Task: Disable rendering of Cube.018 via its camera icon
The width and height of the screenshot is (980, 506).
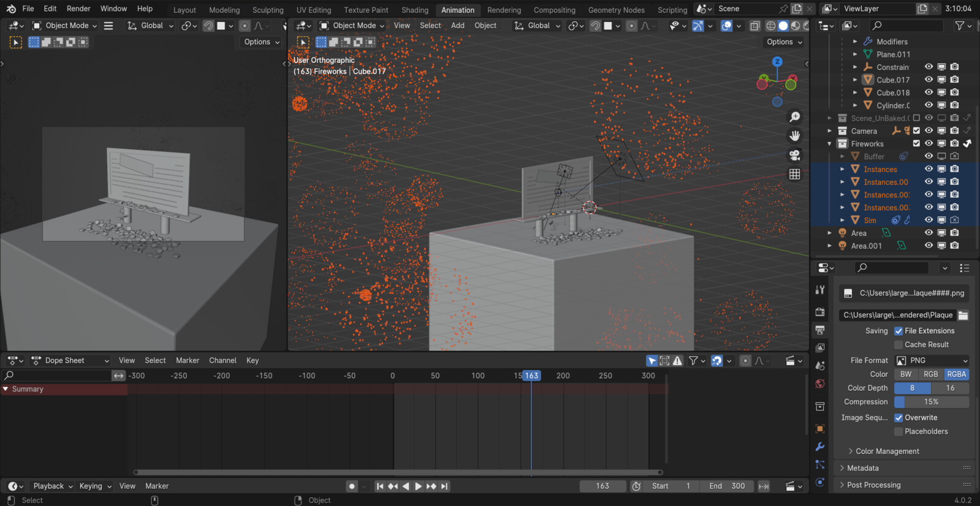Action: pyautogui.click(x=954, y=93)
